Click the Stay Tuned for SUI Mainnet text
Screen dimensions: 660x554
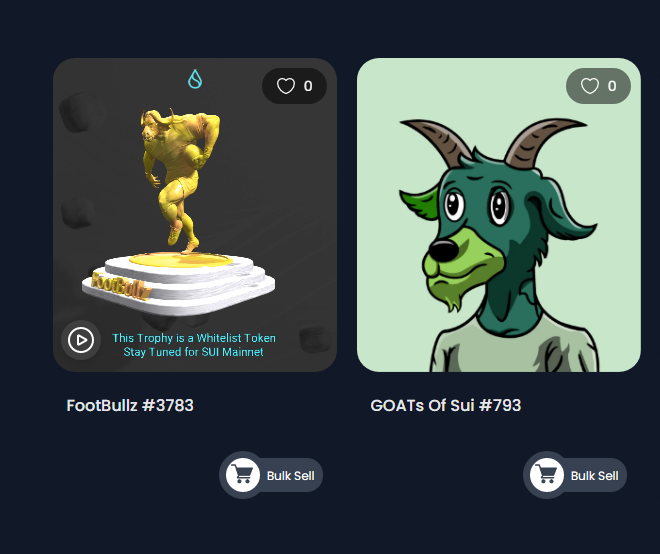(194, 352)
